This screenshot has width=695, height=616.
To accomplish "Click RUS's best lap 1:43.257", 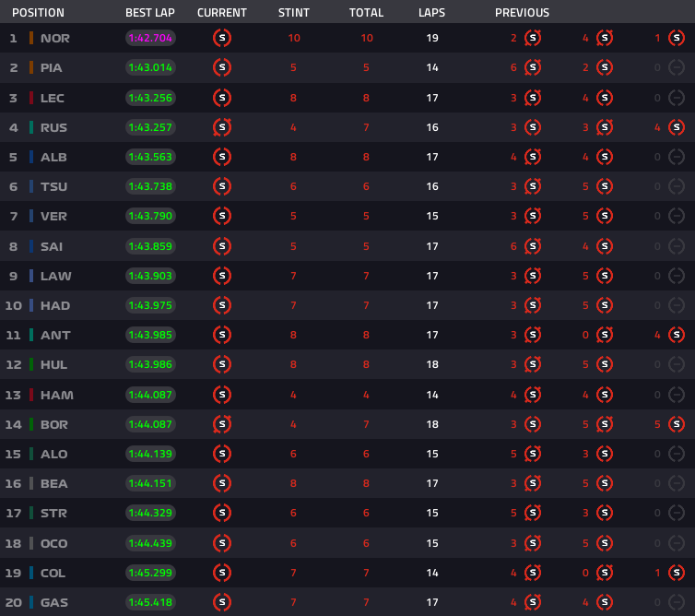I will 150,127.
